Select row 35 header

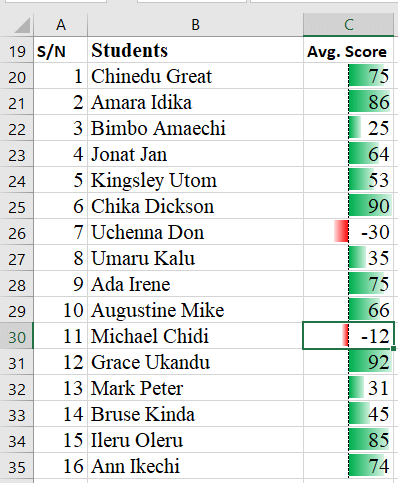tap(17, 466)
